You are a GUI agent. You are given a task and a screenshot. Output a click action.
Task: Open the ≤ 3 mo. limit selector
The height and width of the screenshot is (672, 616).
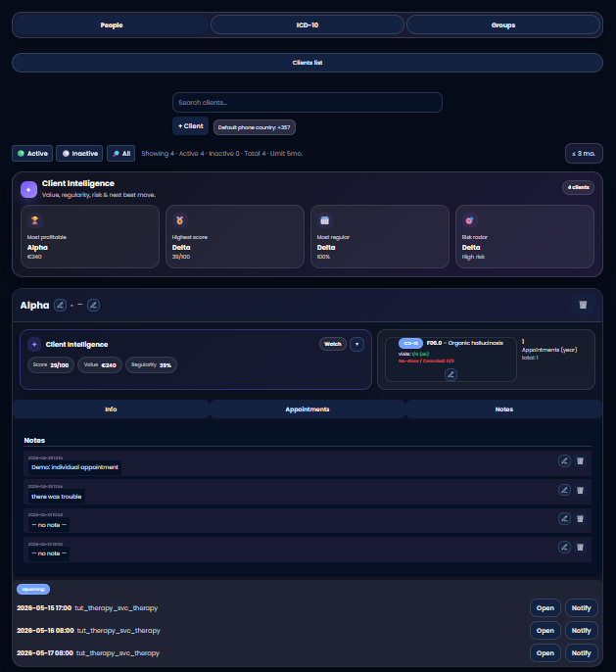pyautogui.click(x=584, y=154)
